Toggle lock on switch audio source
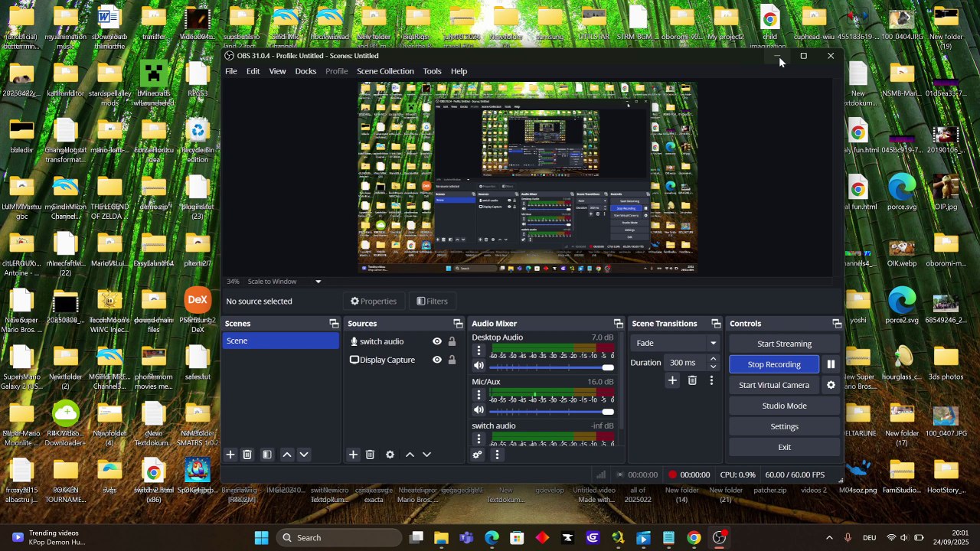Screen dimensions: 980x551 coord(452,341)
